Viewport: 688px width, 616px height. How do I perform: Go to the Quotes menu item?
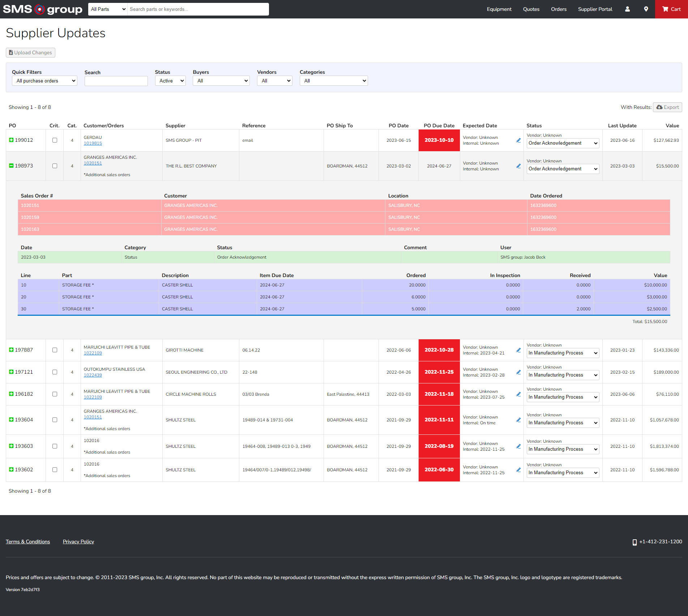(531, 9)
